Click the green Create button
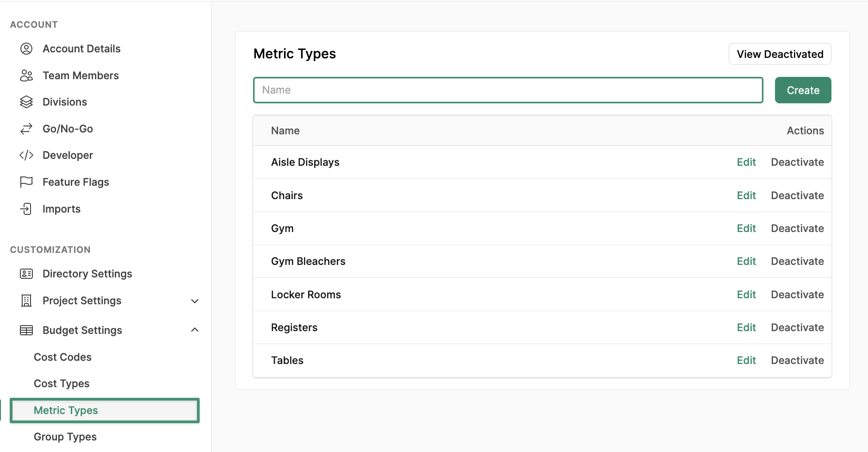 pos(803,90)
